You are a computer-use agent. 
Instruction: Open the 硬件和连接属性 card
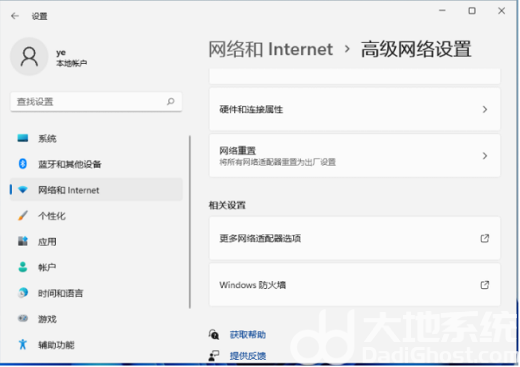(x=355, y=109)
